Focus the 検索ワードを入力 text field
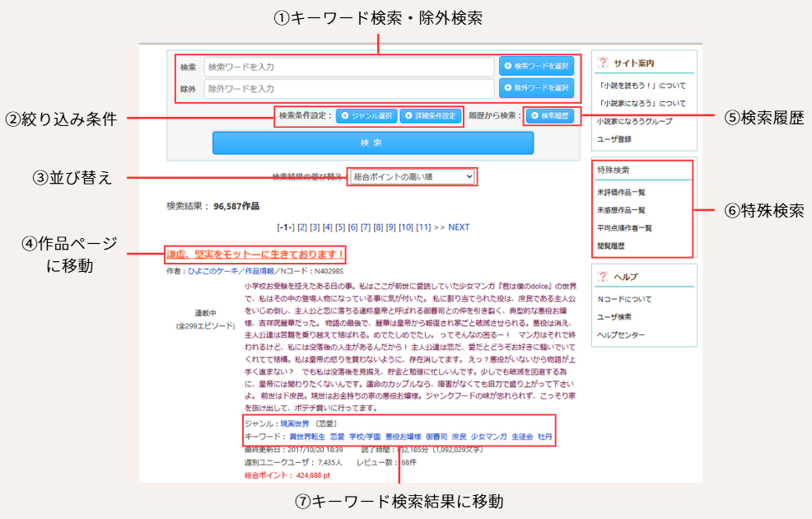812x519 pixels. click(348, 67)
